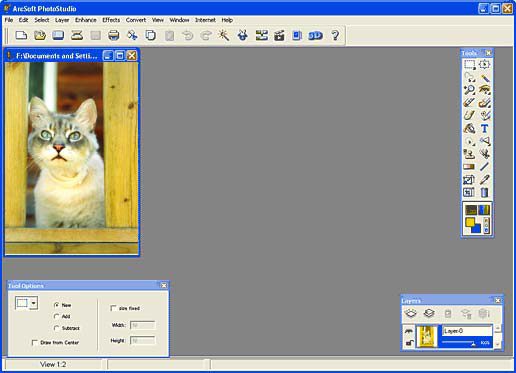The image size is (516, 373).
Task: Open the Select menu
Action: (42, 20)
